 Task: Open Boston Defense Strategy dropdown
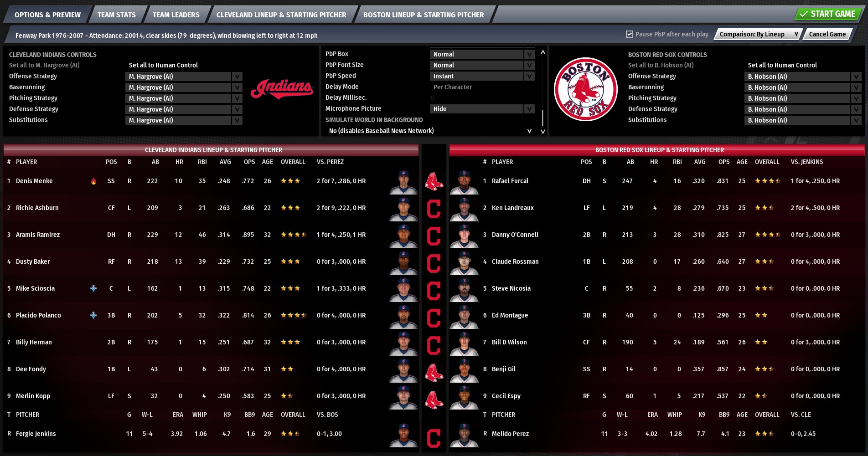[803, 109]
